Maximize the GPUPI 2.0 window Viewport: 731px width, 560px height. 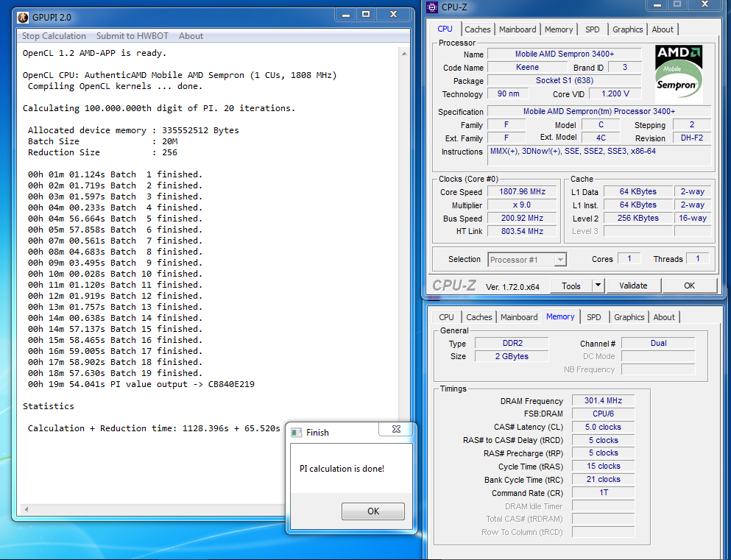click(x=367, y=15)
